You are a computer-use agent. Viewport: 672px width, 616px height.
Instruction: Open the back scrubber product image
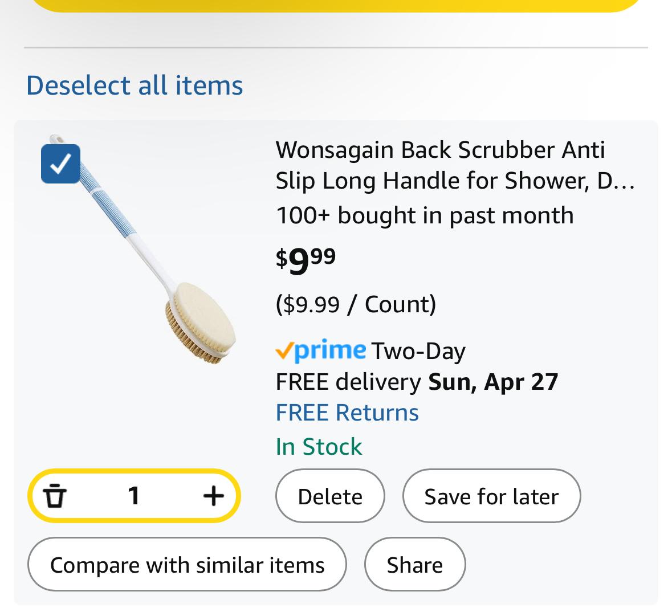tap(142, 250)
